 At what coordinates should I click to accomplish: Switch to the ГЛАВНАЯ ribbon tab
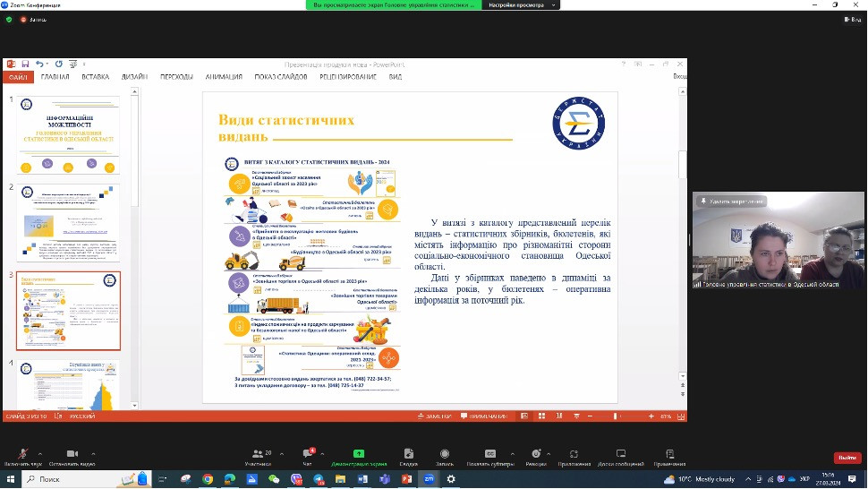click(x=55, y=77)
